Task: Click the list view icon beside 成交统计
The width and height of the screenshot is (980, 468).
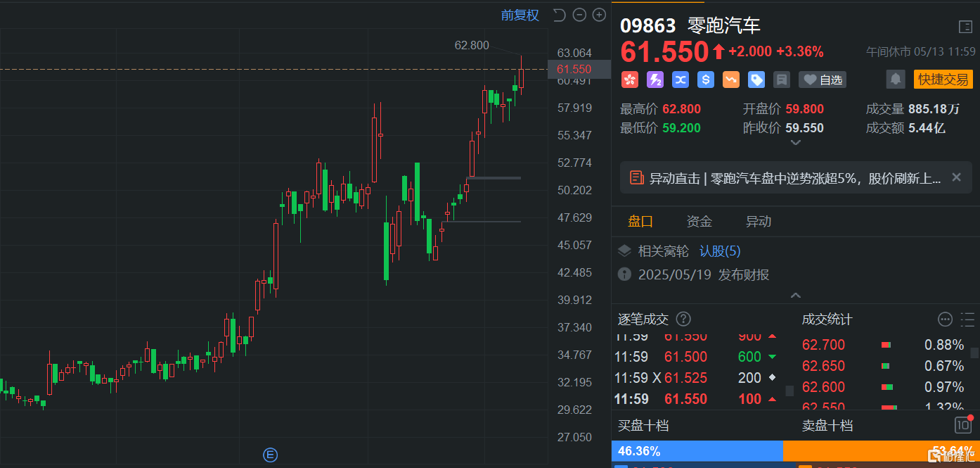Action: coord(967,320)
